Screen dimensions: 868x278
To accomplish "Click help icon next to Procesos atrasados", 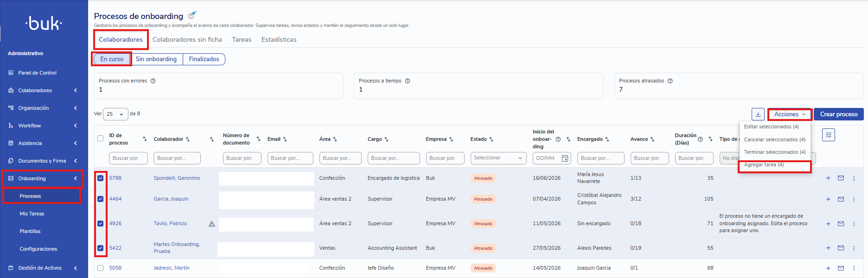I will click(x=670, y=81).
